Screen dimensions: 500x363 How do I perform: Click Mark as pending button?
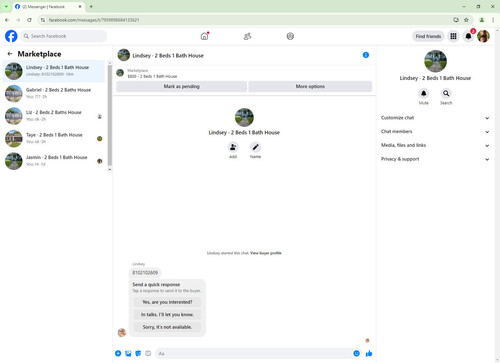[181, 86]
